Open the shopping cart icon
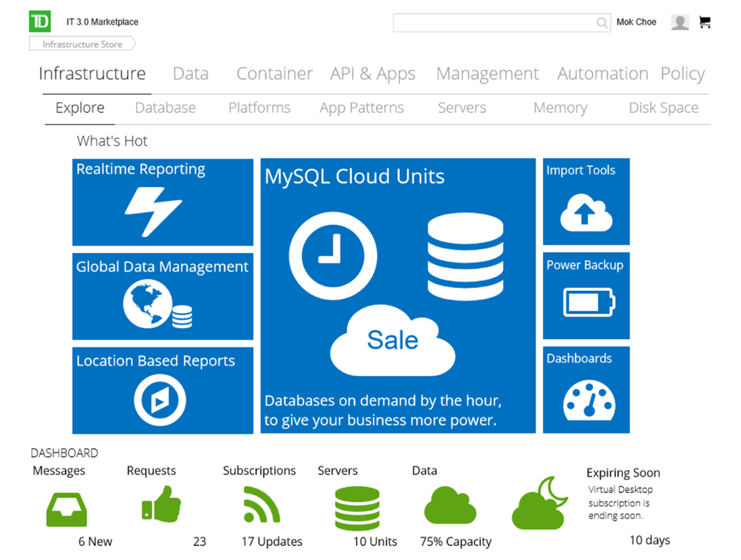This screenshot has width=741, height=560. [705, 22]
